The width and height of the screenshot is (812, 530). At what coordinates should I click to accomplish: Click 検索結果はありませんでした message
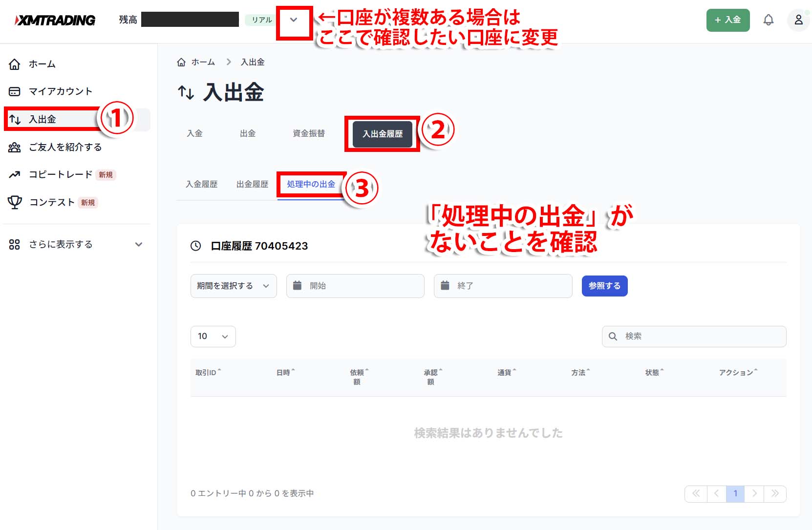[x=488, y=433]
